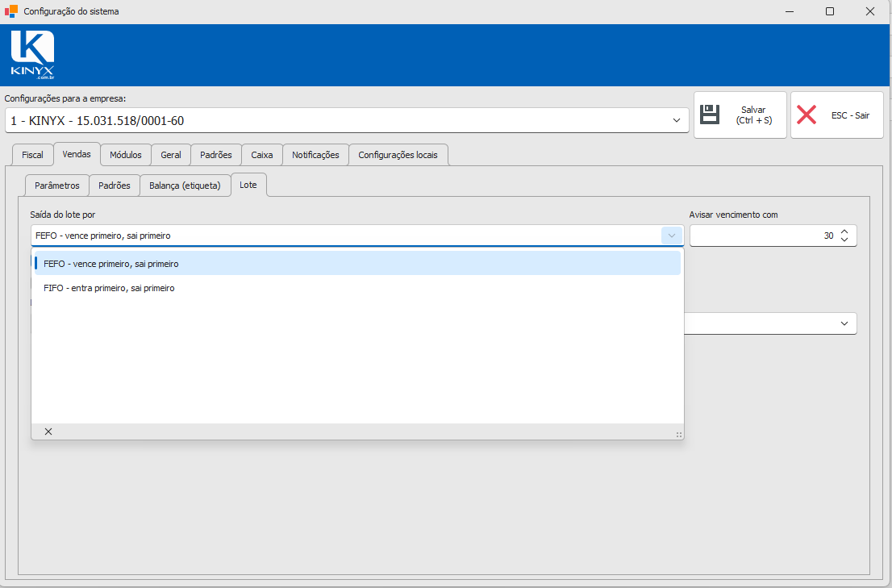Collapse the Saída do lote por combo box
The height and width of the screenshot is (588, 892).
point(671,236)
